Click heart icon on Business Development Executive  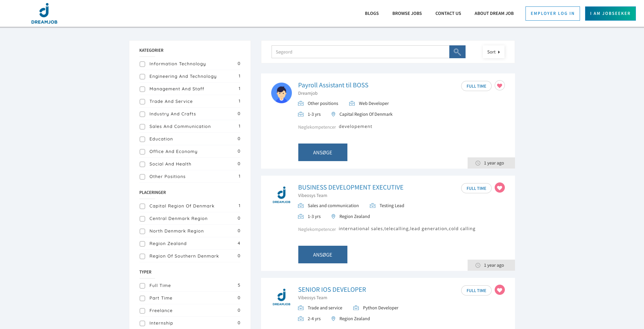click(499, 188)
